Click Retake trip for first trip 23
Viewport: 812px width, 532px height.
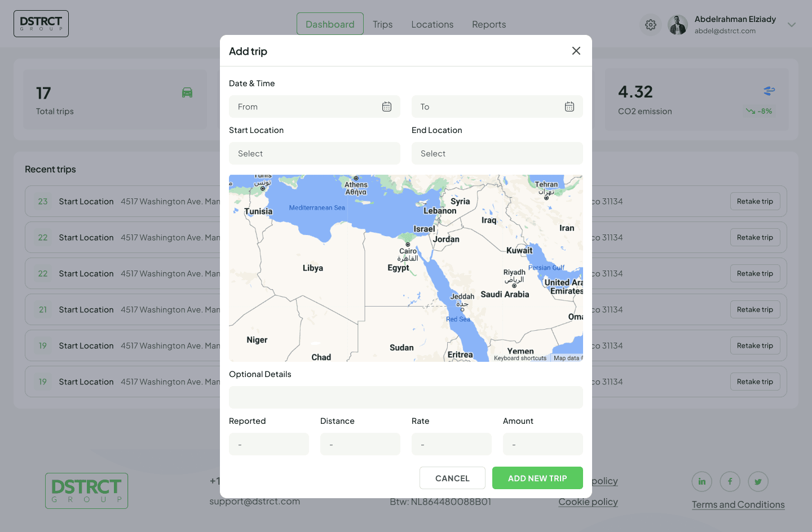(x=754, y=201)
